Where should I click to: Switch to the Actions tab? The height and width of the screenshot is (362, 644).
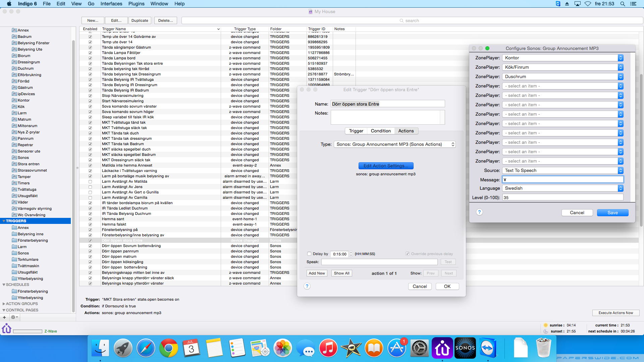pyautogui.click(x=406, y=131)
